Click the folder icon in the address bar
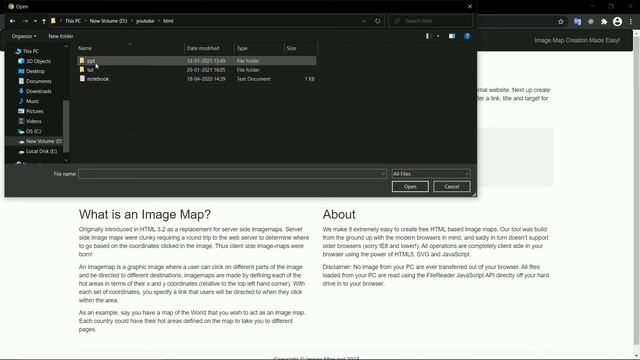Screen dimensions: 640x360 pyautogui.click(x=53, y=21)
